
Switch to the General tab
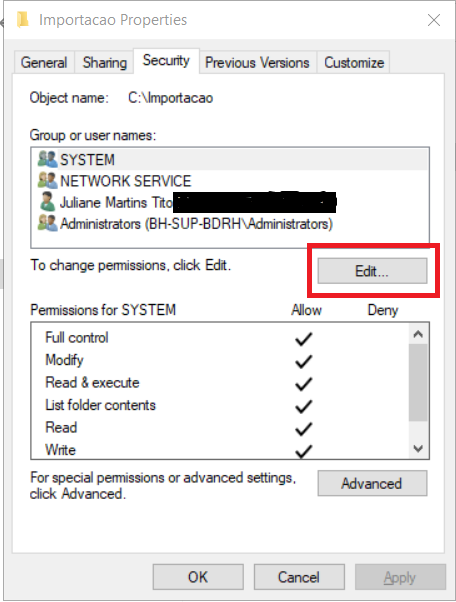pyautogui.click(x=44, y=62)
